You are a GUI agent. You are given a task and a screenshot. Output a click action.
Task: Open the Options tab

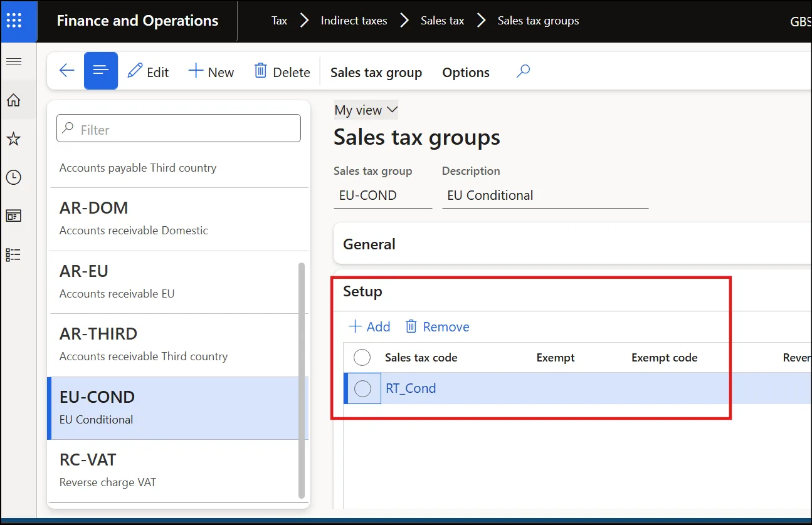(466, 73)
